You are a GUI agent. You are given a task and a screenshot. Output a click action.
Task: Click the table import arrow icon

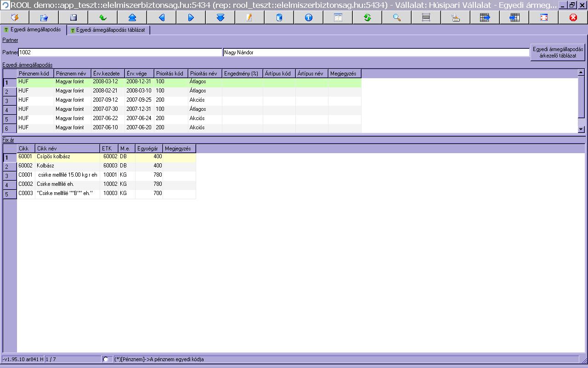pyautogui.click(x=514, y=17)
